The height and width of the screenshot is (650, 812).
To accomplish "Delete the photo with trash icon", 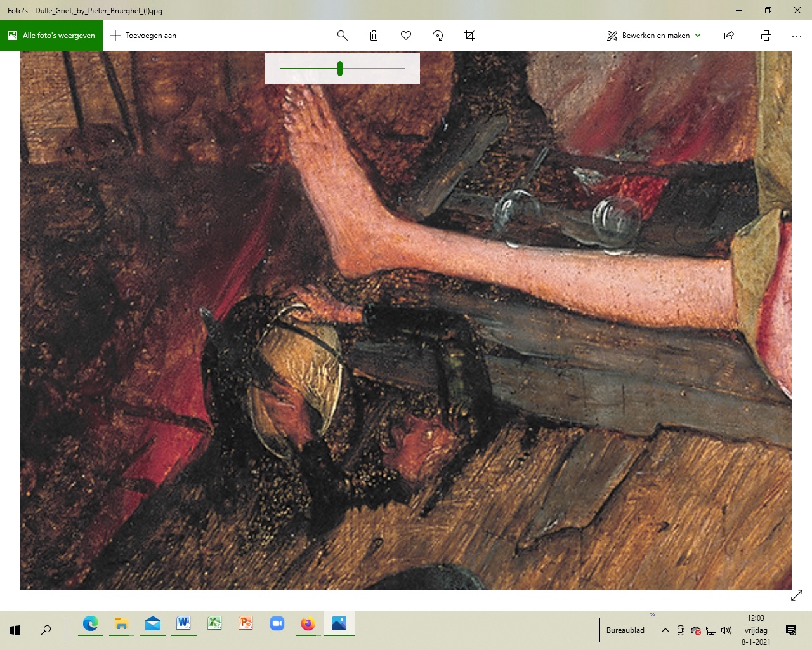I will (374, 36).
